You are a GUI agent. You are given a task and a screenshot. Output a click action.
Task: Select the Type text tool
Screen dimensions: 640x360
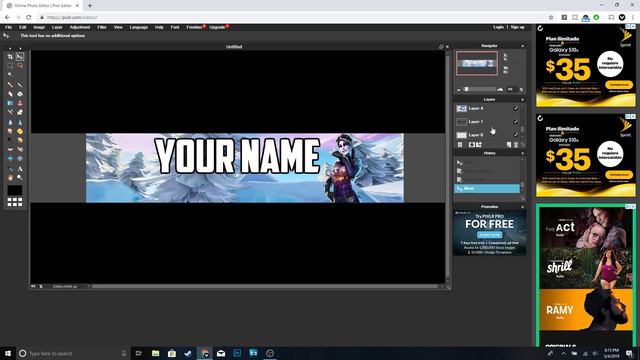(20, 169)
